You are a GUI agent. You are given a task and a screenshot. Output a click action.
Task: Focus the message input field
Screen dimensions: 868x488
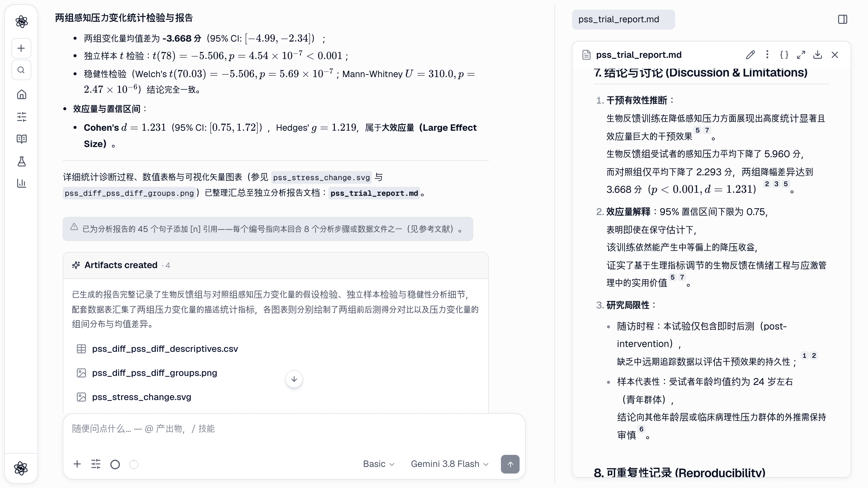pos(294,429)
